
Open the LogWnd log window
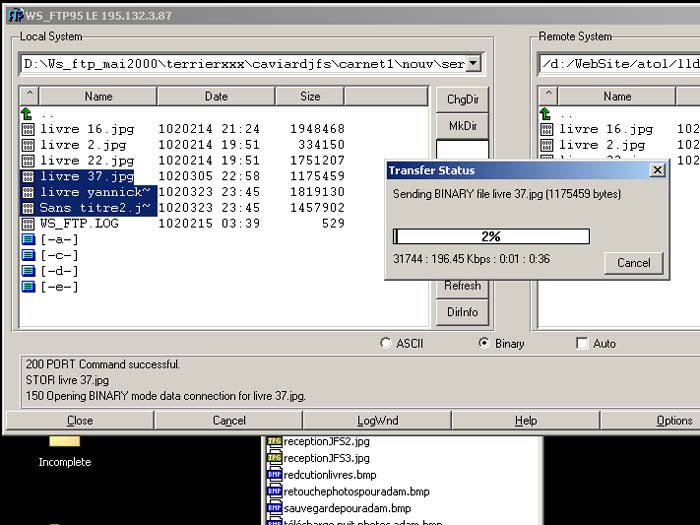377,421
